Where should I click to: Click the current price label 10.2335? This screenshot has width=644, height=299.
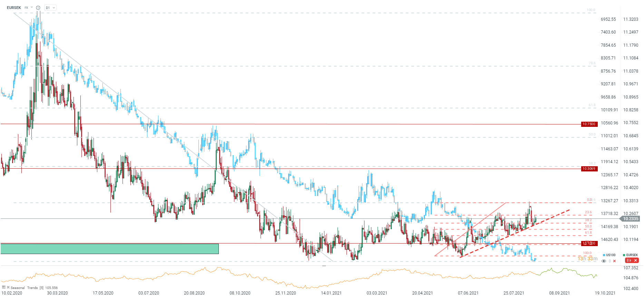[631, 219]
